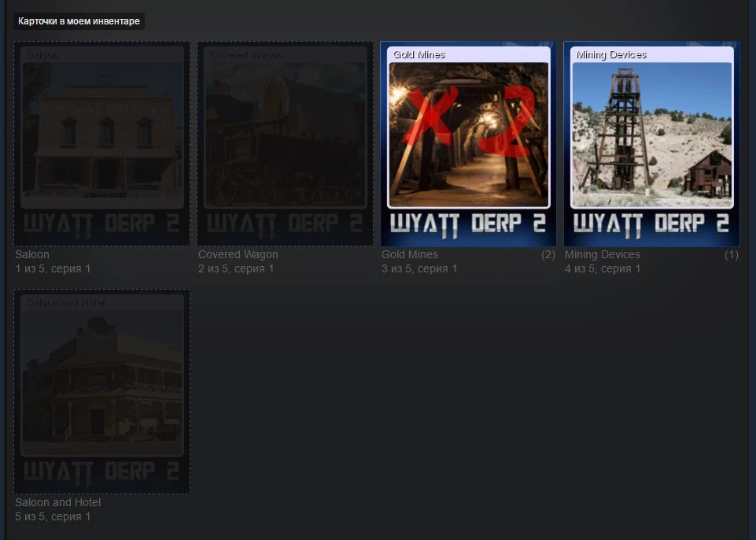Click the '(1)' count next to Mining Devices
The height and width of the screenshot is (540, 756).
pyautogui.click(x=732, y=254)
